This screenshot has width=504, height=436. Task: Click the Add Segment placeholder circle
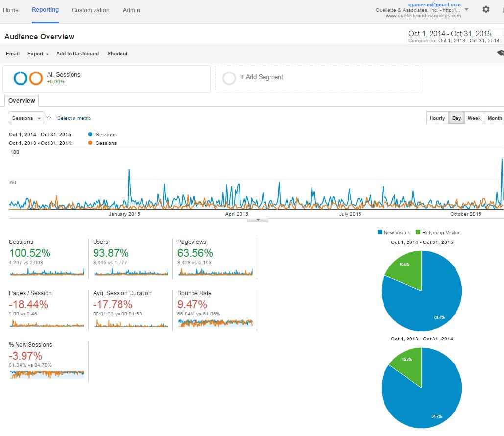point(229,78)
